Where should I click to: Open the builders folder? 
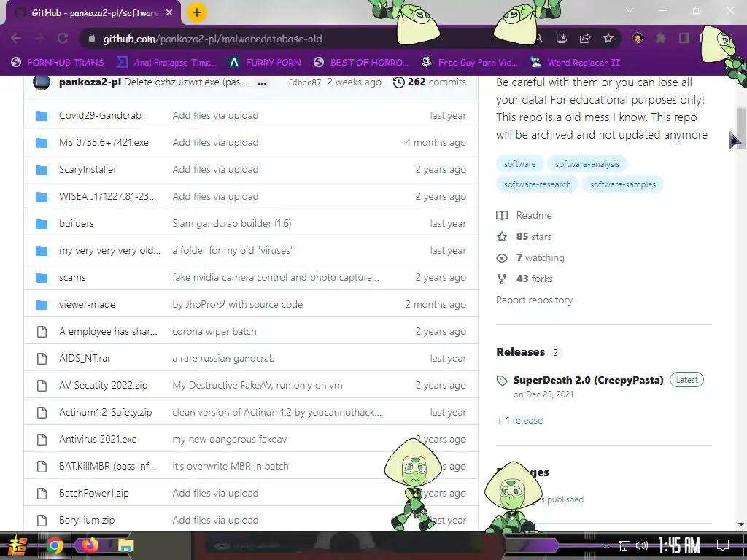(76, 223)
